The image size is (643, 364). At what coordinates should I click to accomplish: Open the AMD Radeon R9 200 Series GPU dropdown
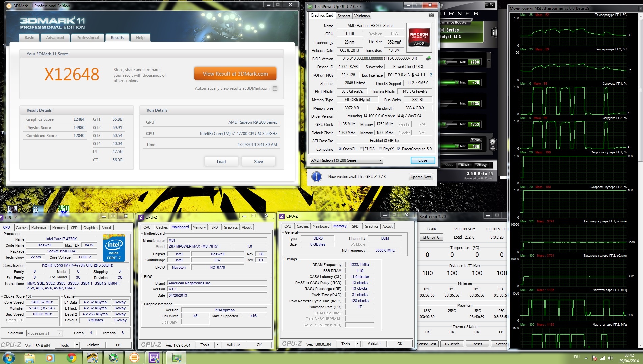[346, 160]
